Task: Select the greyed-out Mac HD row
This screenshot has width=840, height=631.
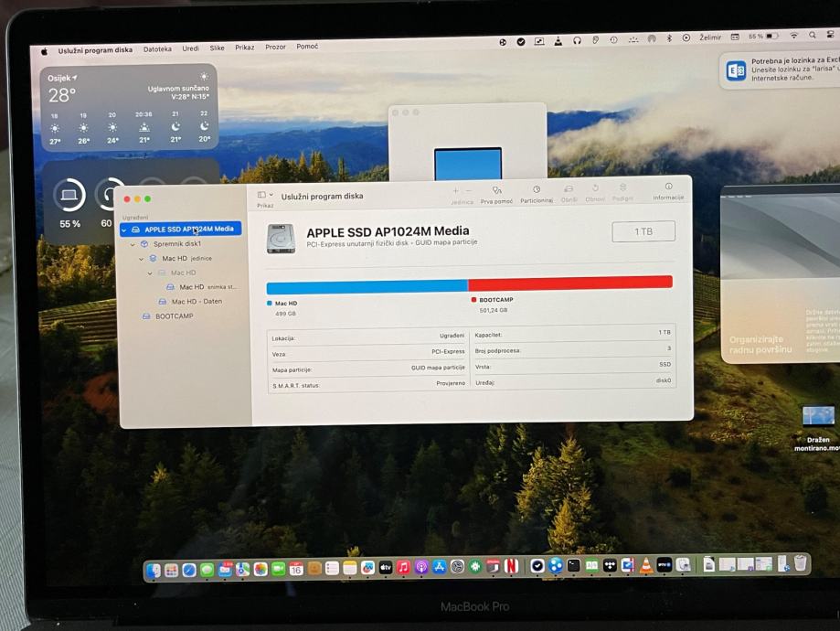Action: click(x=183, y=273)
